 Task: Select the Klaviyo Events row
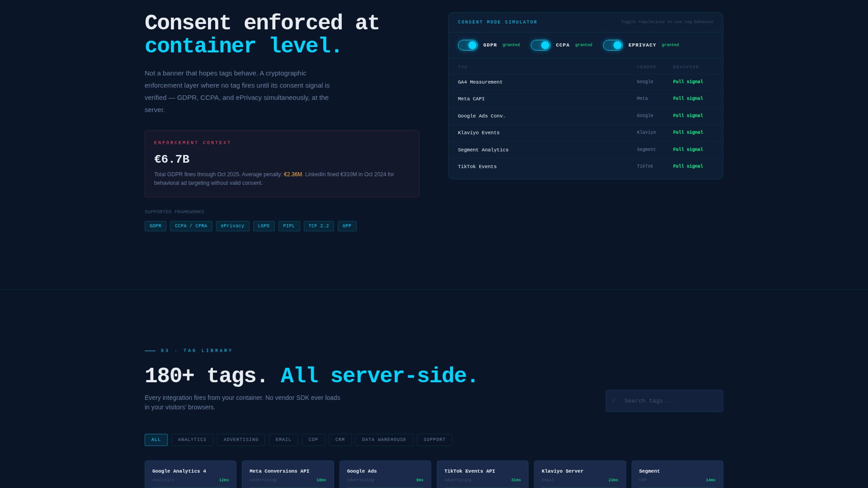585,133
